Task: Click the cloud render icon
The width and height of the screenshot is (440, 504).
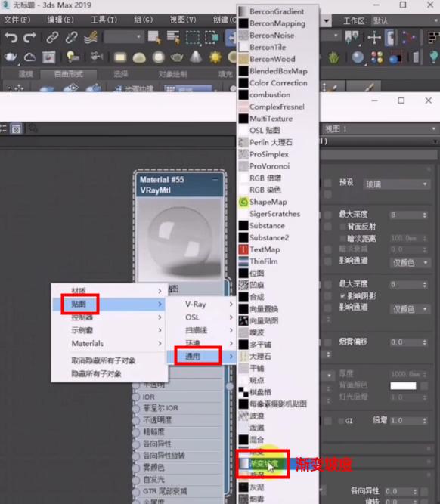Action: pyautogui.click(x=30, y=57)
